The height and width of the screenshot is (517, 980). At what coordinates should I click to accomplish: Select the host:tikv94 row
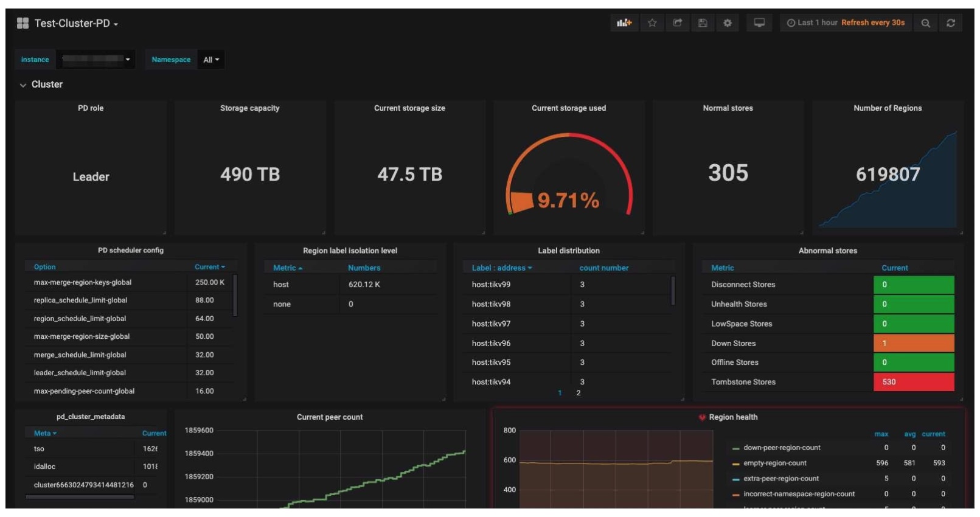(x=572, y=382)
